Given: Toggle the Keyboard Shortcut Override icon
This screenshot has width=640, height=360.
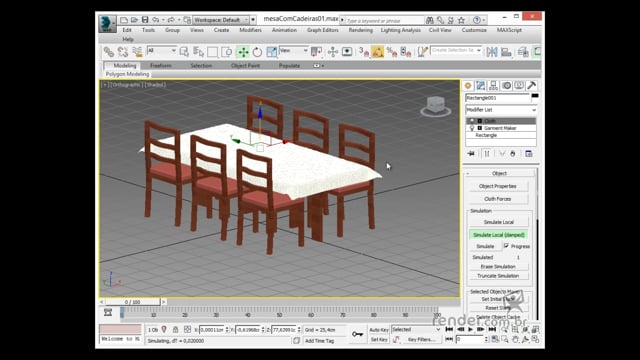Looking at the screenshot, I should 347,52.
